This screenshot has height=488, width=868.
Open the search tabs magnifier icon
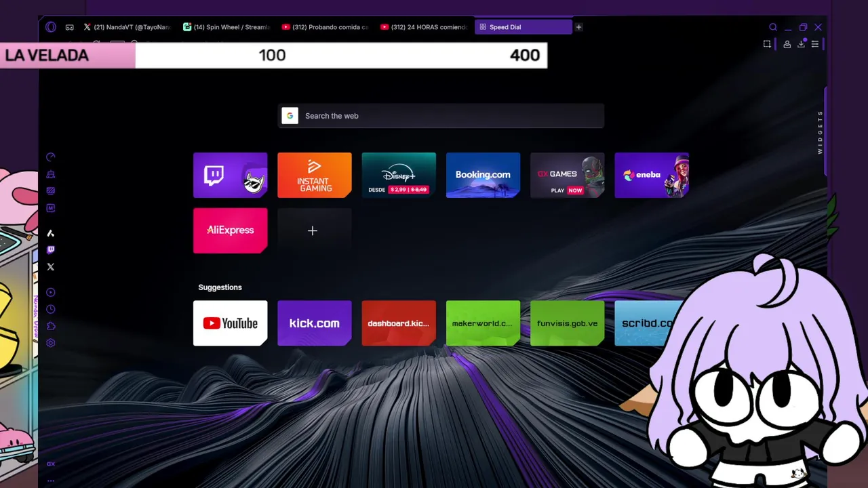coord(773,27)
